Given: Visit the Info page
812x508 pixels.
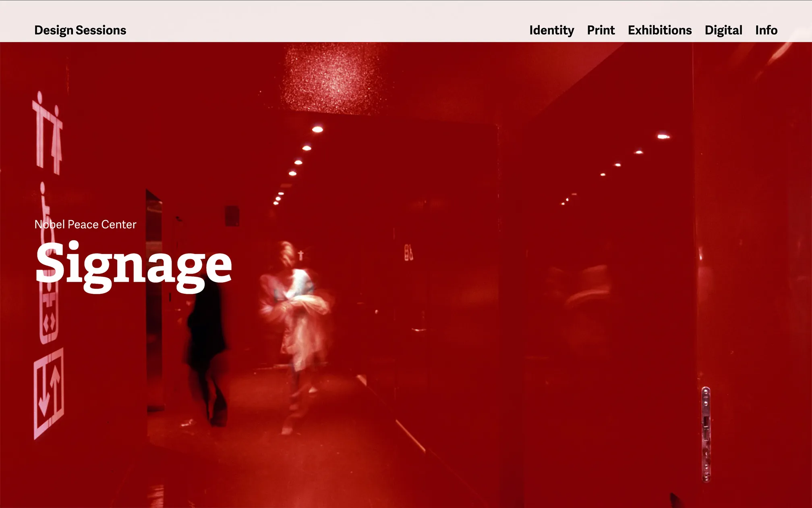Looking at the screenshot, I should pos(766,30).
